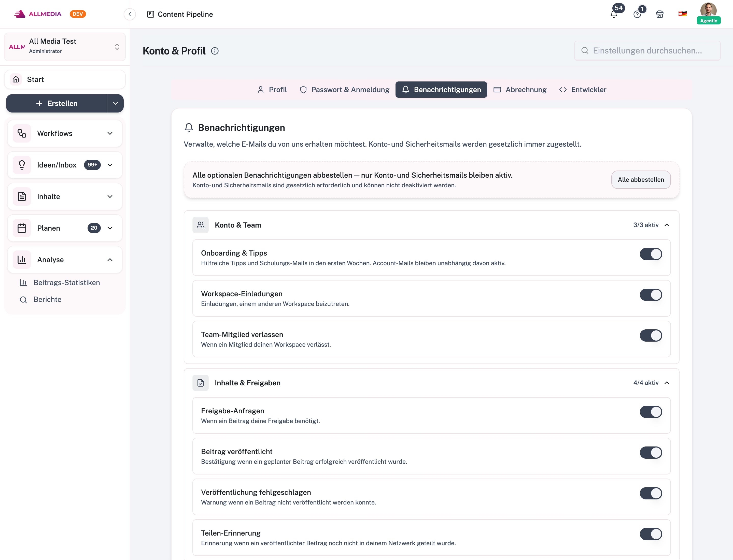Switch to the Abrechnung tab
The height and width of the screenshot is (560, 733).
pos(520,89)
